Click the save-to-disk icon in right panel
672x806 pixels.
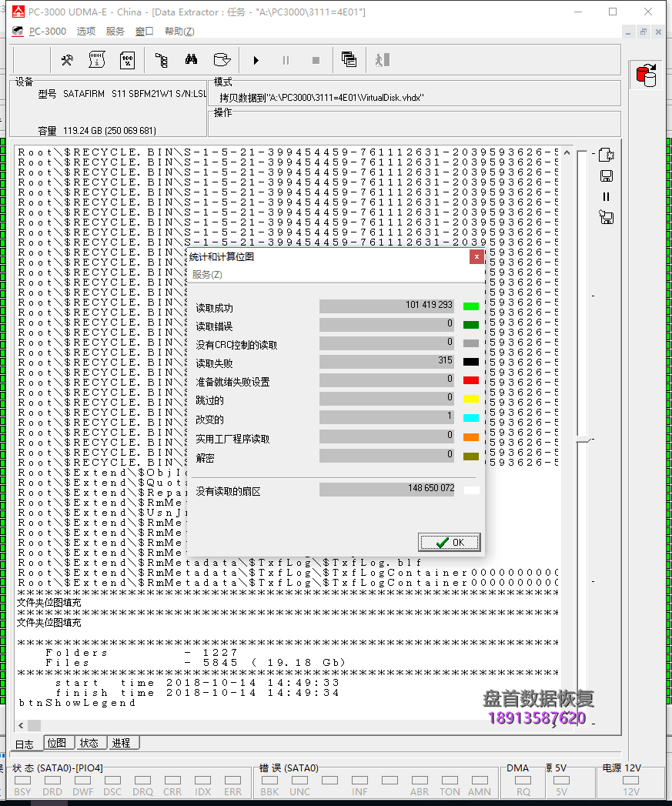click(x=607, y=176)
